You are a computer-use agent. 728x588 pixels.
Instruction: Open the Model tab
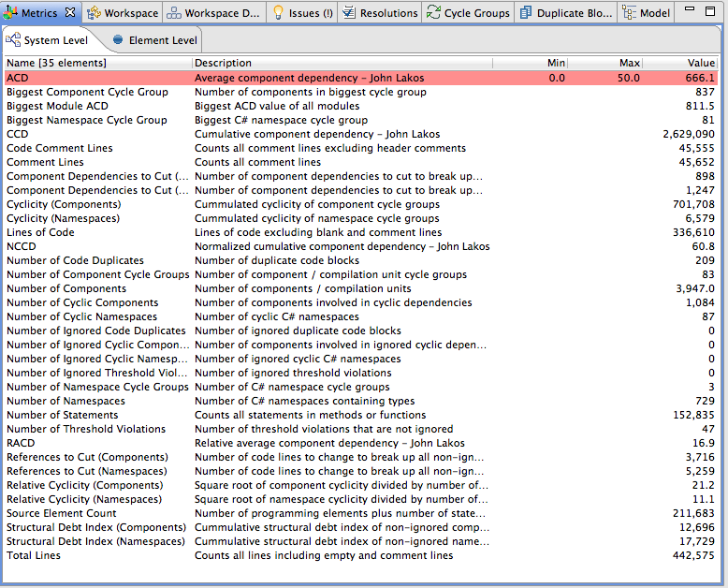648,13
